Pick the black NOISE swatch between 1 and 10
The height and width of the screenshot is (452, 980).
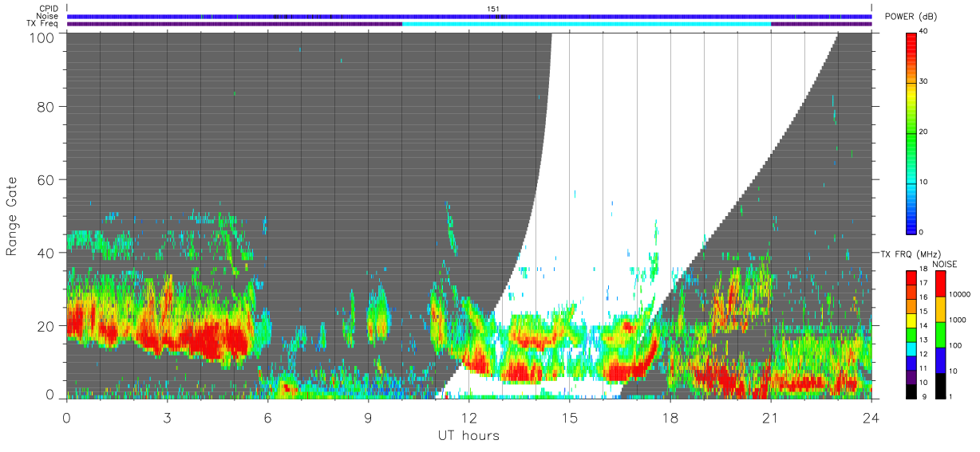pos(941,386)
